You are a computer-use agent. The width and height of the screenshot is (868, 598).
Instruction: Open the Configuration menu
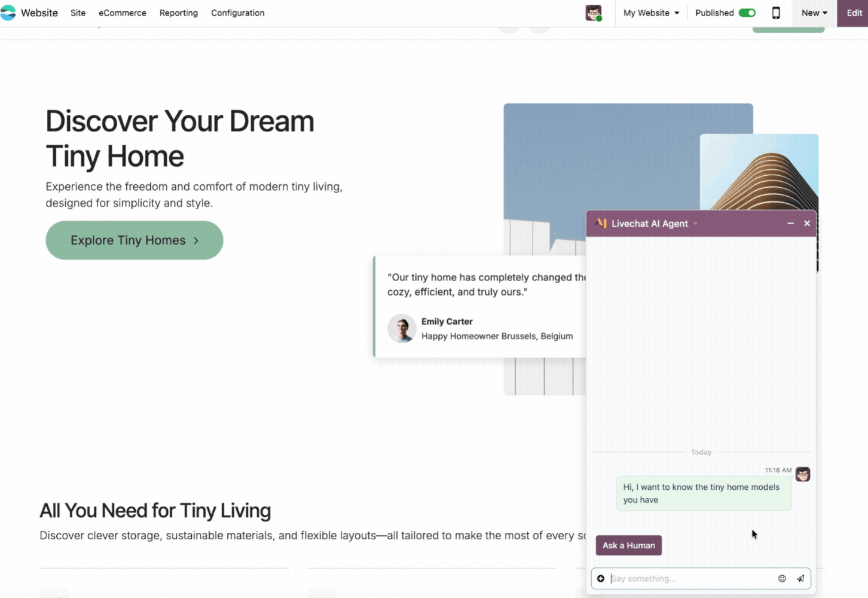[x=237, y=13]
